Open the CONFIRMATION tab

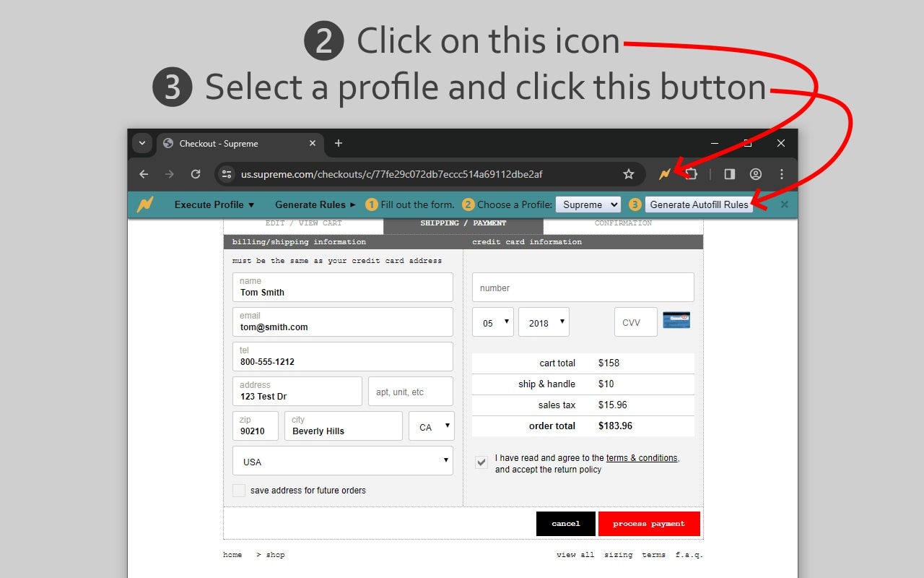(x=622, y=223)
